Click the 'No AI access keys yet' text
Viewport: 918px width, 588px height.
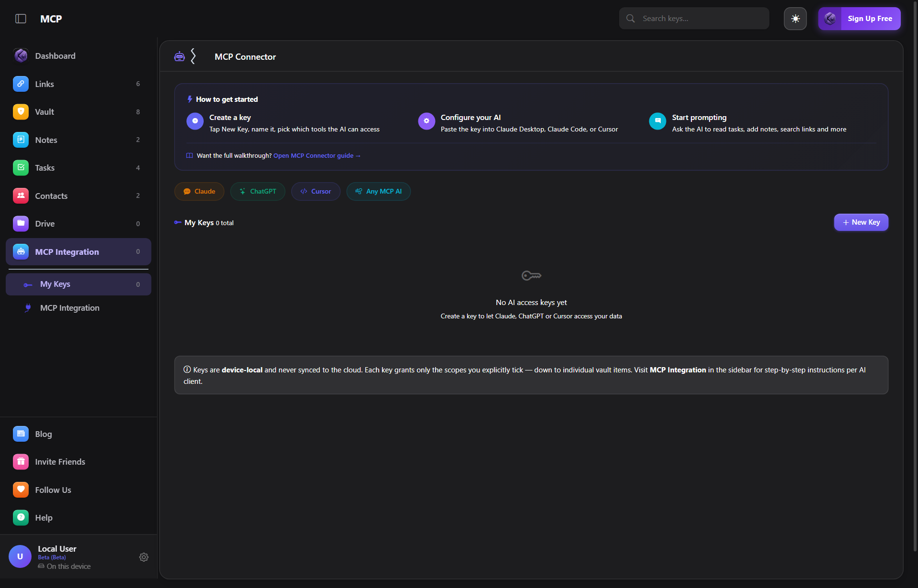click(x=531, y=303)
